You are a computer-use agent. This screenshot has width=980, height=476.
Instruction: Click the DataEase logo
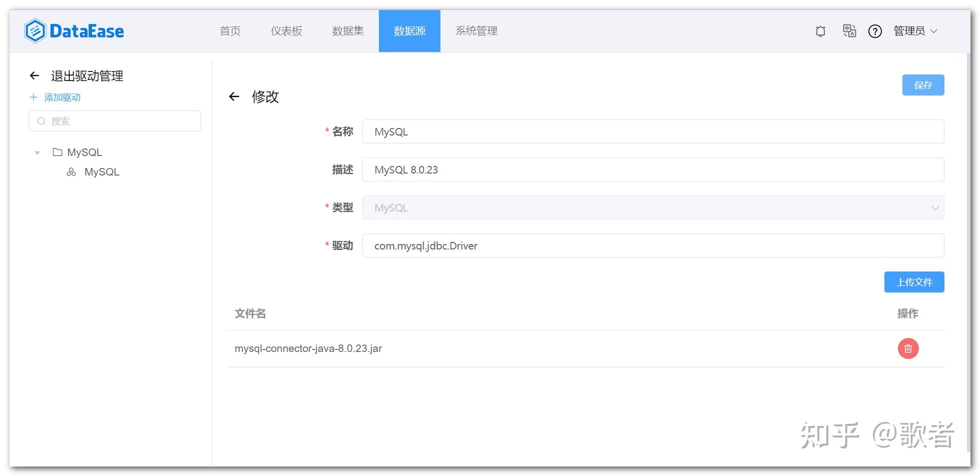74,31
